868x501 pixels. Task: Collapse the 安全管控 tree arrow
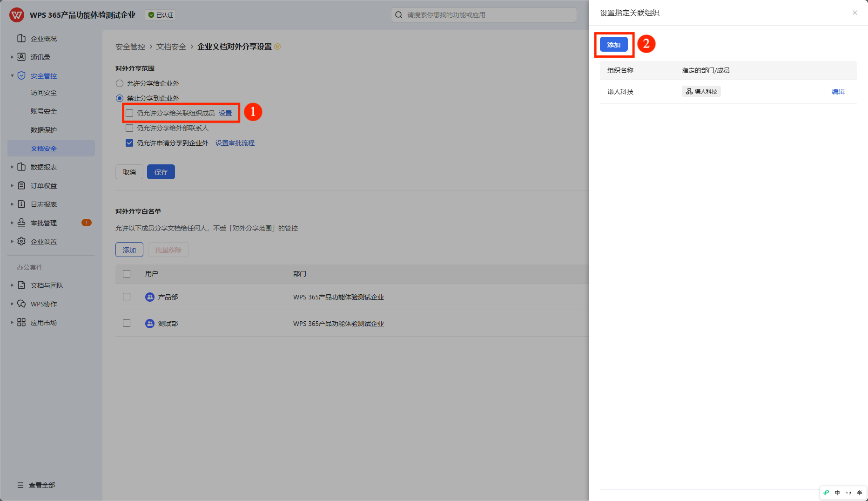point(12,75)
